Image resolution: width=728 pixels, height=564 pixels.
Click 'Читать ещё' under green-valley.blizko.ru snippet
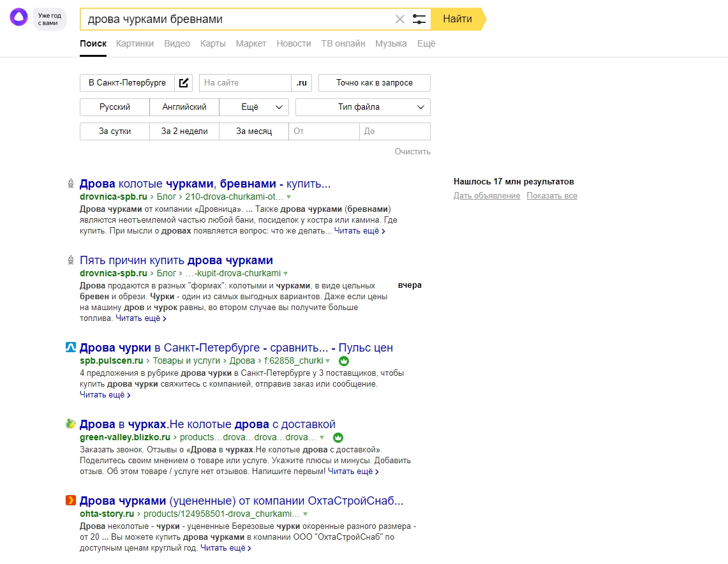tap(353, 471)
